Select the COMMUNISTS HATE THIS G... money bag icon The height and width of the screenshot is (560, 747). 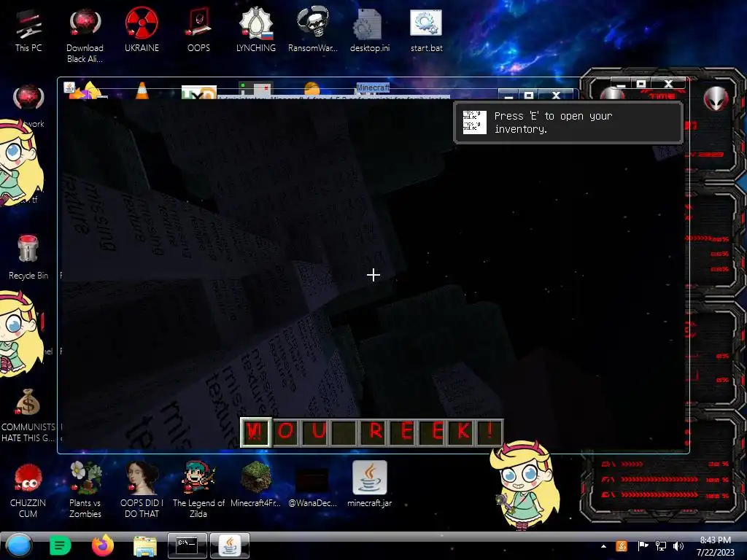(x=28, y=415)
